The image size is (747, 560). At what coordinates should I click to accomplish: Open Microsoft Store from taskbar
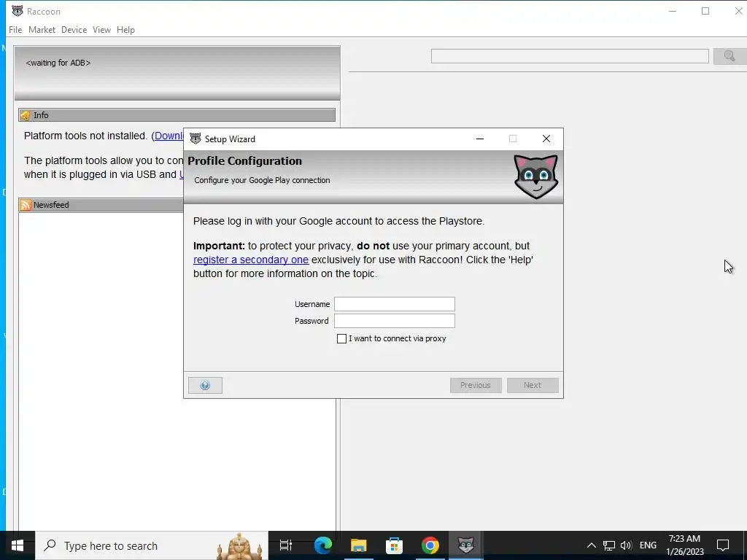(x=394, y=545)
